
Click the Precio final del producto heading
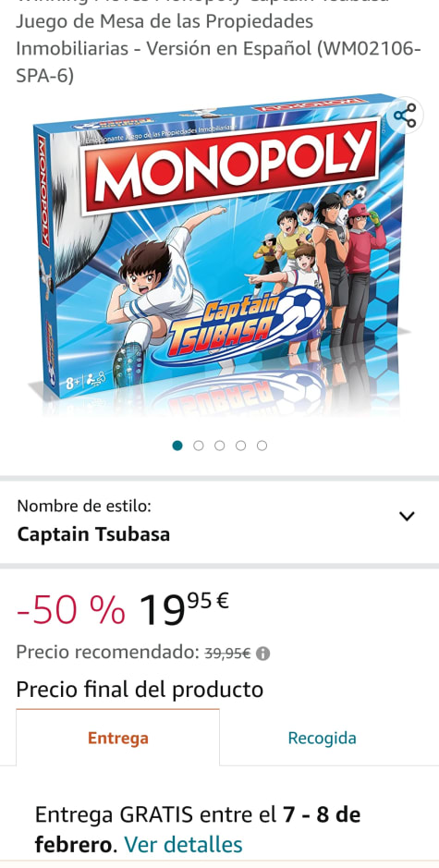click(140, 690)
